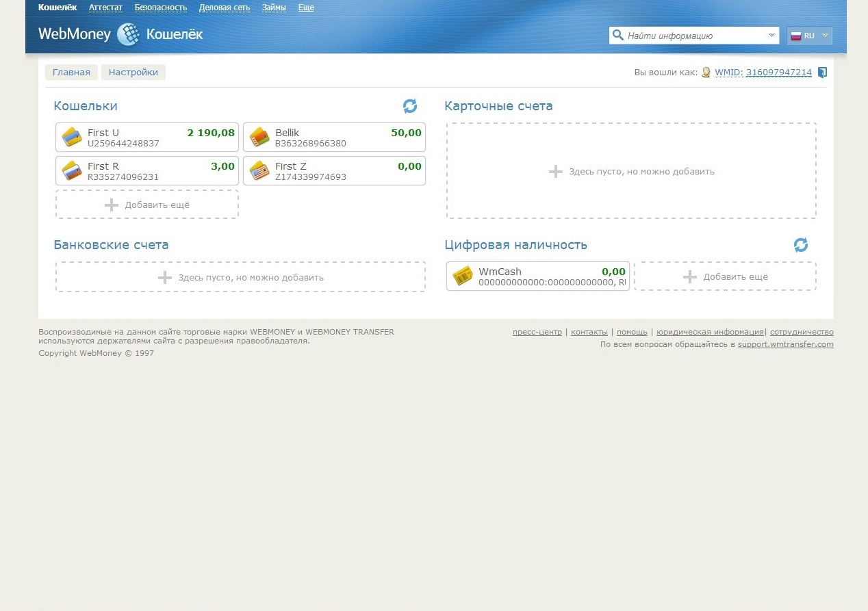Image resolution: width=868 pixels, height=611 pixels.
Task: Click wallet number B363268966380
Action: coord(311,144)
